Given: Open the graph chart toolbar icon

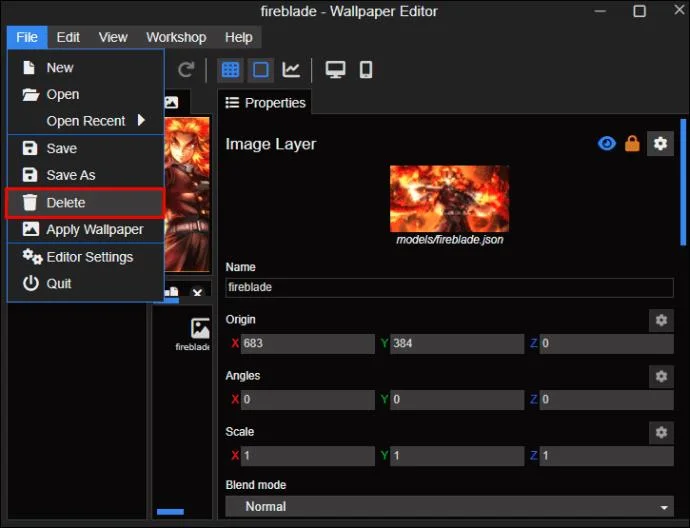Looking at the screenshot, I should (291, 70).
